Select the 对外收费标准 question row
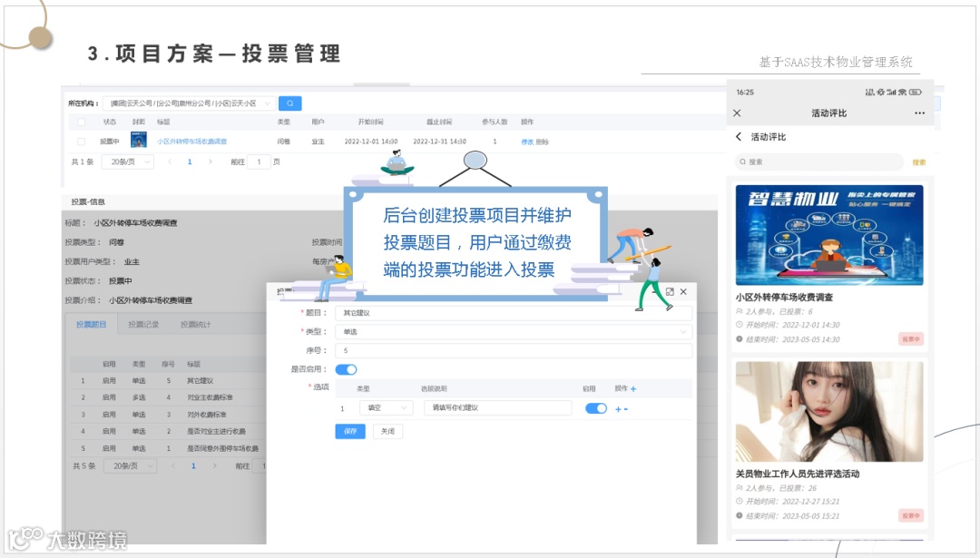This screenshot has width=980, height=558. tap(168, 415)
